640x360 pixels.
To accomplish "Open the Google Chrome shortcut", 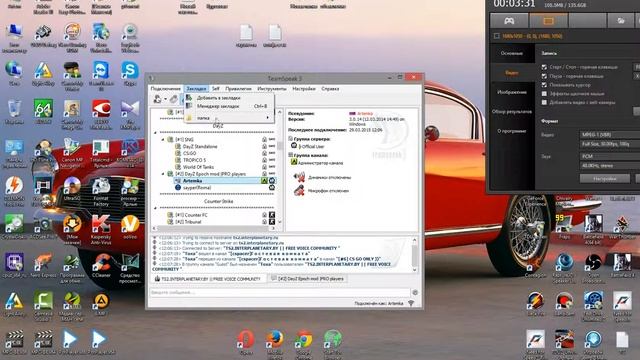I will 304,342.
